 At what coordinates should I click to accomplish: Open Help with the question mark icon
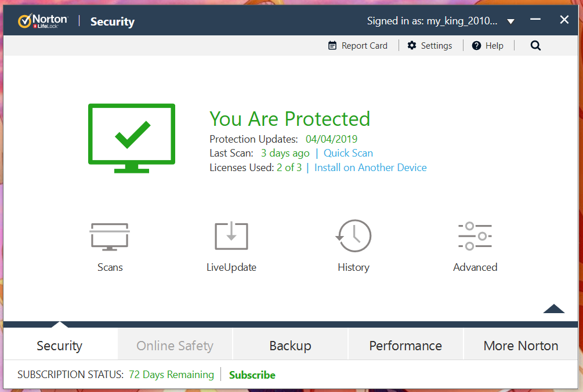point(476,46)
